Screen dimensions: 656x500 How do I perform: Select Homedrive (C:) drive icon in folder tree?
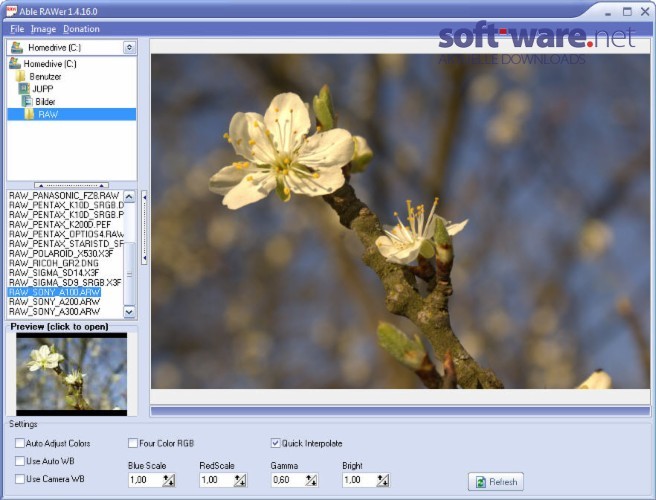[x=15, y=64]
